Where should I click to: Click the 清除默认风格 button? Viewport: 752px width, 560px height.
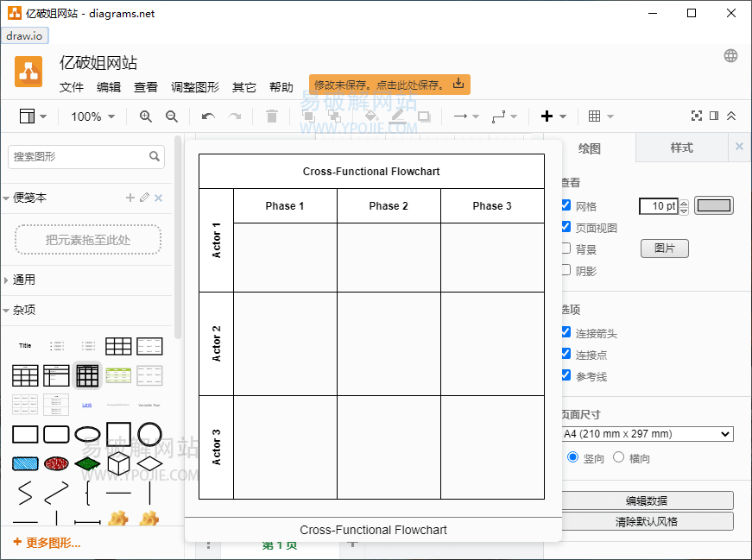pyautogui.click(x=647, y=522)
